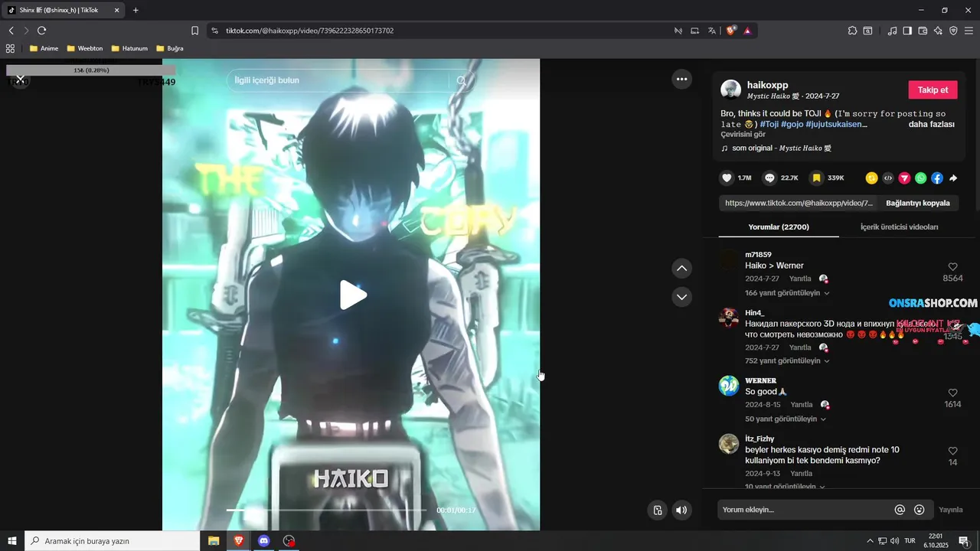Click the 'Bağlantıyı kopyala' button

point(918,203)
